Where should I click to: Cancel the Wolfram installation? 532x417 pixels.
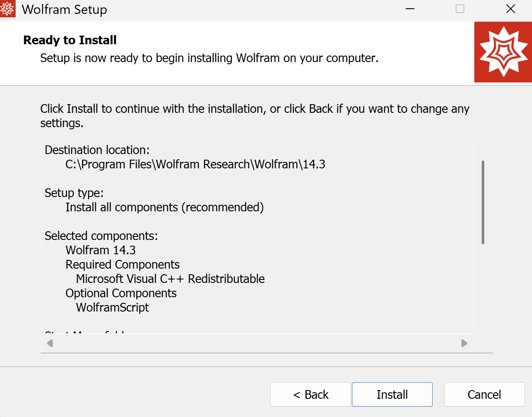[x=484, y=394]
